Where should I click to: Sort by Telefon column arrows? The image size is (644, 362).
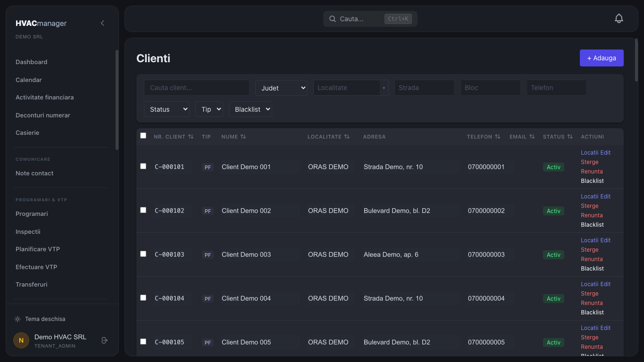pyautogui.click(x=497, y=137)
